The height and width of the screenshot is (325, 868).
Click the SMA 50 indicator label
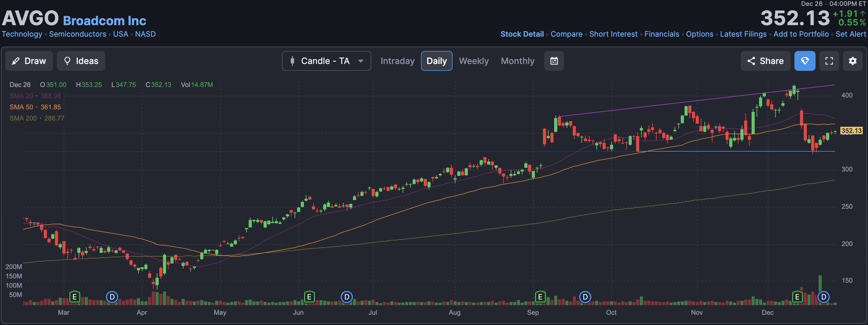21,107
